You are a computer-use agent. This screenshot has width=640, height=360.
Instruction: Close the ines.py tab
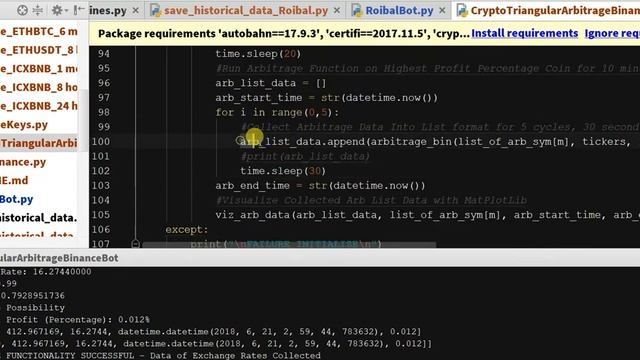[136, 11]
